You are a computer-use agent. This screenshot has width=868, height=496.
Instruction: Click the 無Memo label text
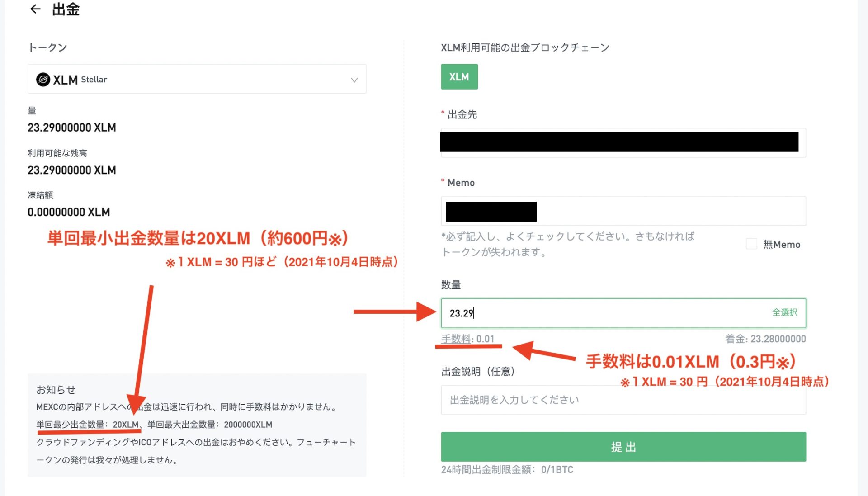click(782, 245)
